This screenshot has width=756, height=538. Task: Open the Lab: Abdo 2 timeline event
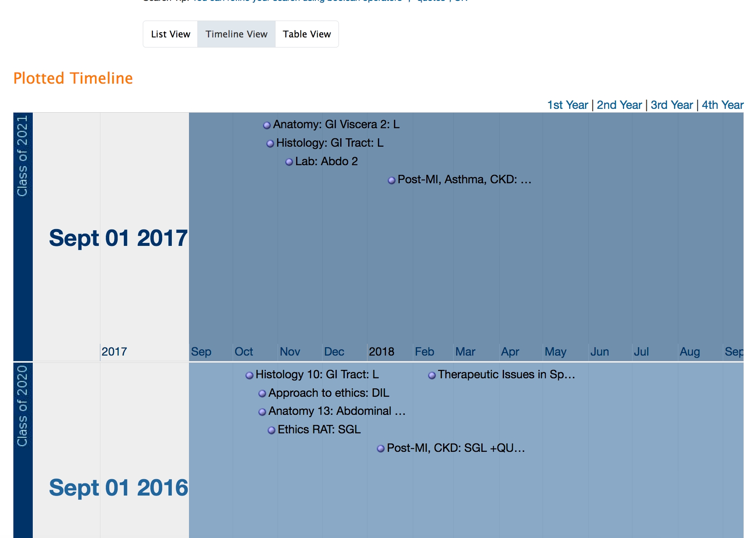click(x=289, y=162)
